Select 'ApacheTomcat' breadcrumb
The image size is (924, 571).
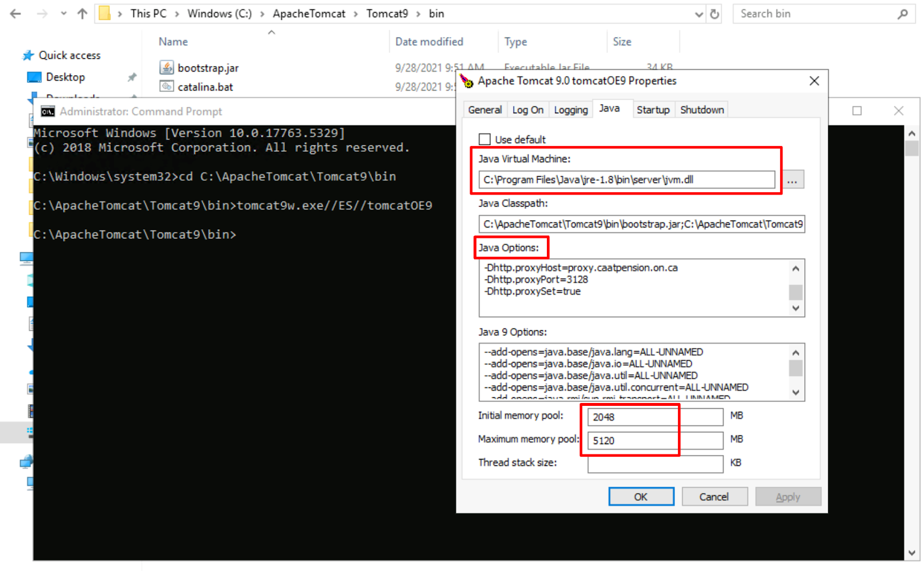309,13
